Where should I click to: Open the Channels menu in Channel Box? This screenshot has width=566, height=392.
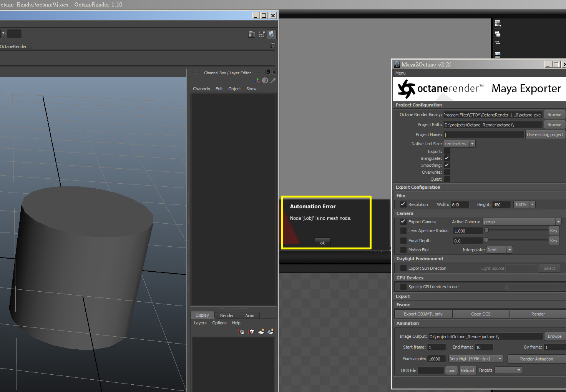[x=201, y=89]
